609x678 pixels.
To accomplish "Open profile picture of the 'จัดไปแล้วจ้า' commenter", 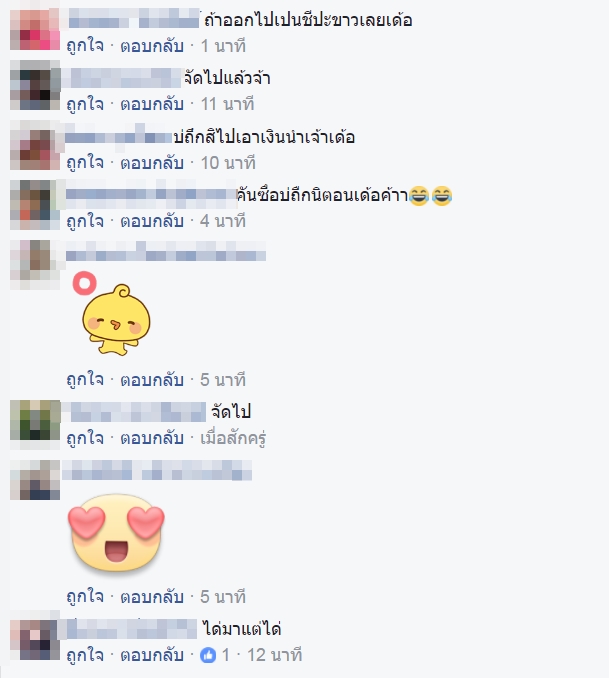I will tap(35, 85).
